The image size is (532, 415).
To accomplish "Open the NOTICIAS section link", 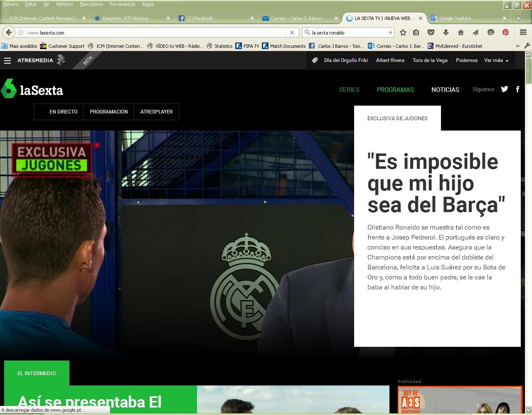I will (x=445, y=89).
